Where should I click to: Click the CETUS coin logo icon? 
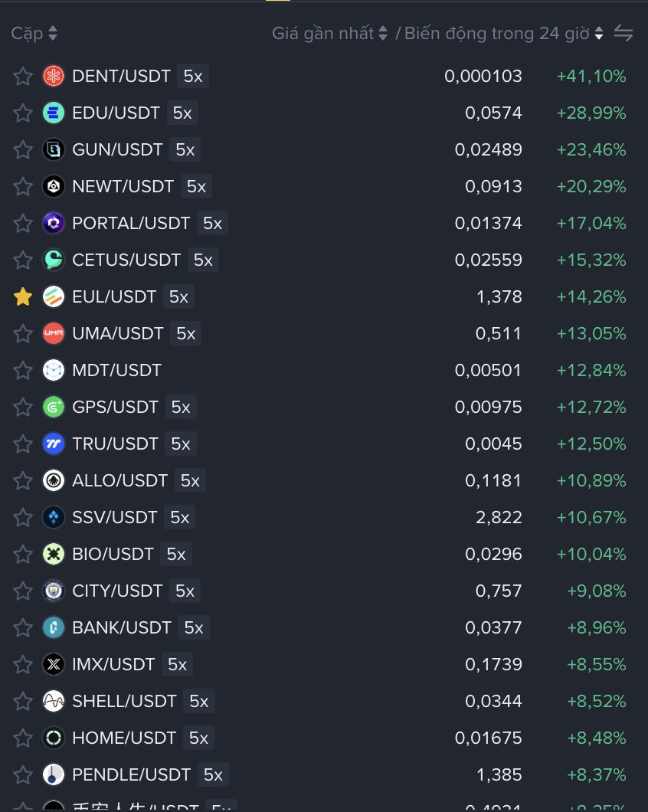click(x=54, y=260)
